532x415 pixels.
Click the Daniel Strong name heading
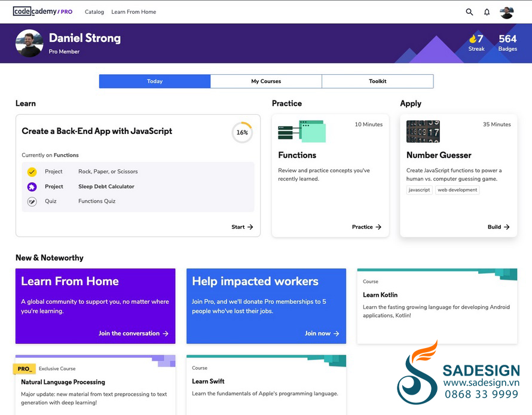[85, 38]
